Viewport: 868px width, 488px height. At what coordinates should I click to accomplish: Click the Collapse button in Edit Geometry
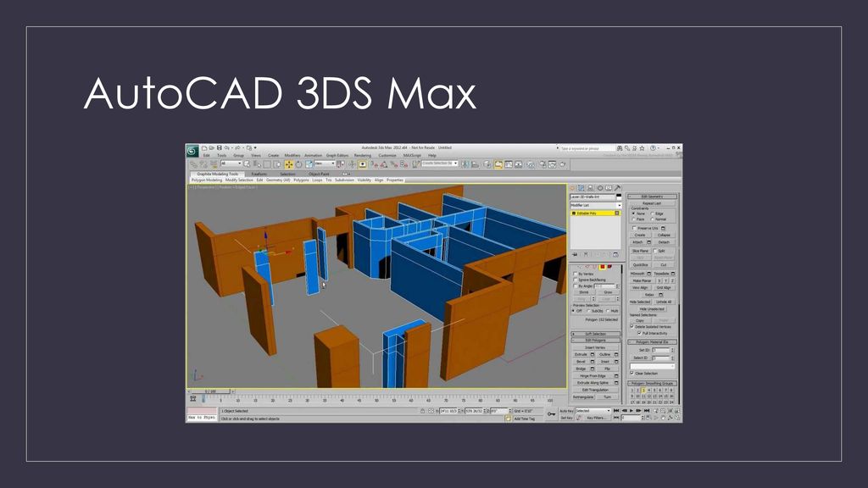tap(664, 236)
